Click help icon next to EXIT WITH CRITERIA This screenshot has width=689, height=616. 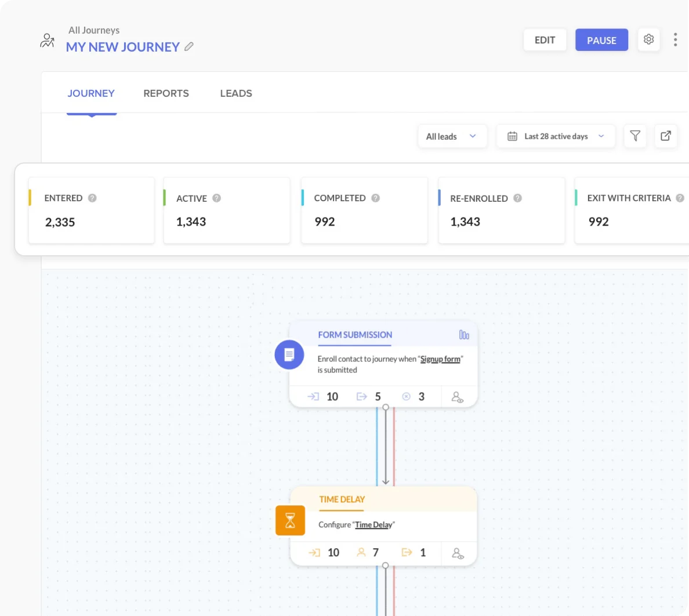click(x=680, y=198)
